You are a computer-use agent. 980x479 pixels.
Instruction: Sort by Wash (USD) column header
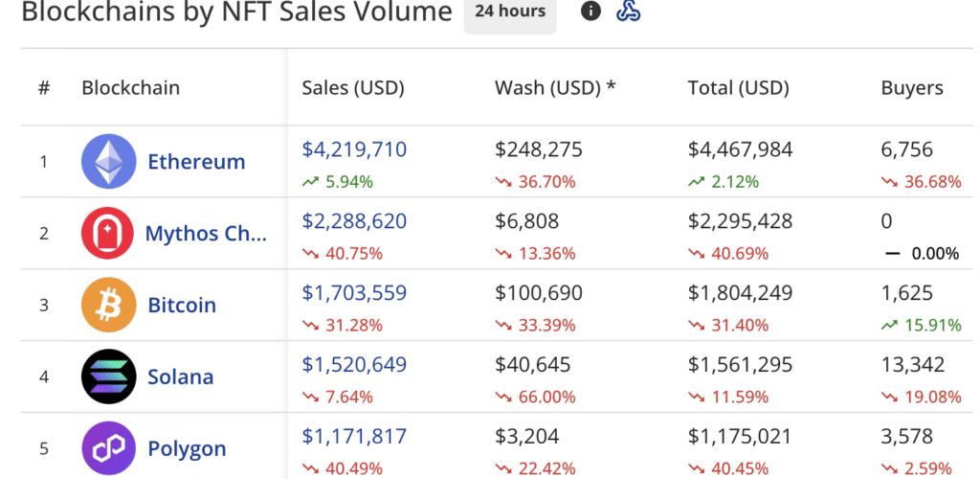[x=555, y=88]
